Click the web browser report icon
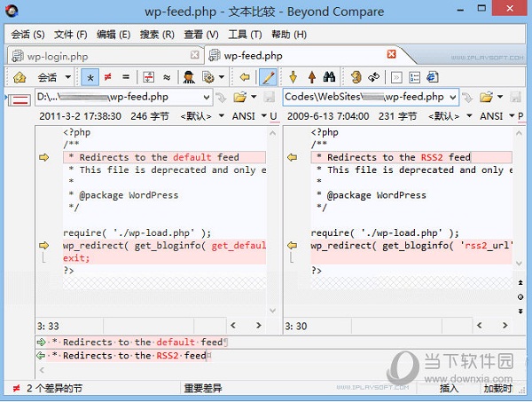The width and height of the screenshot is (532, 402). tap(433, 77)
